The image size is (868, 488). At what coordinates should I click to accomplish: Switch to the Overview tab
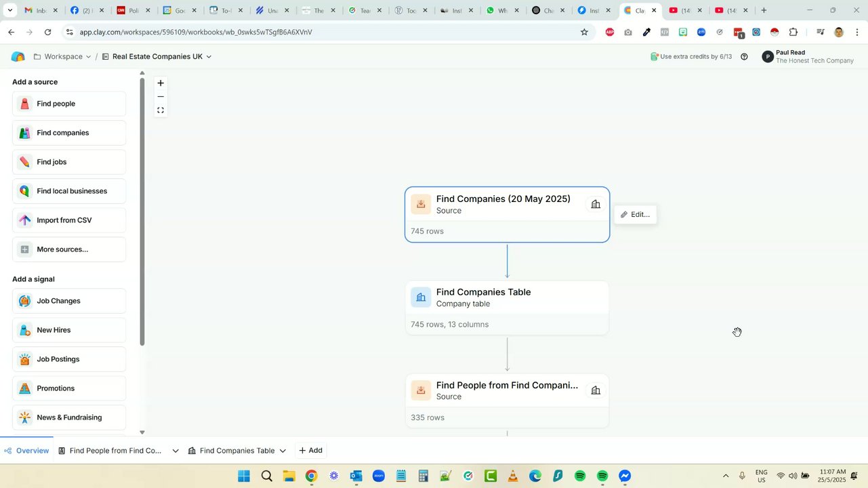pos(26,451)
